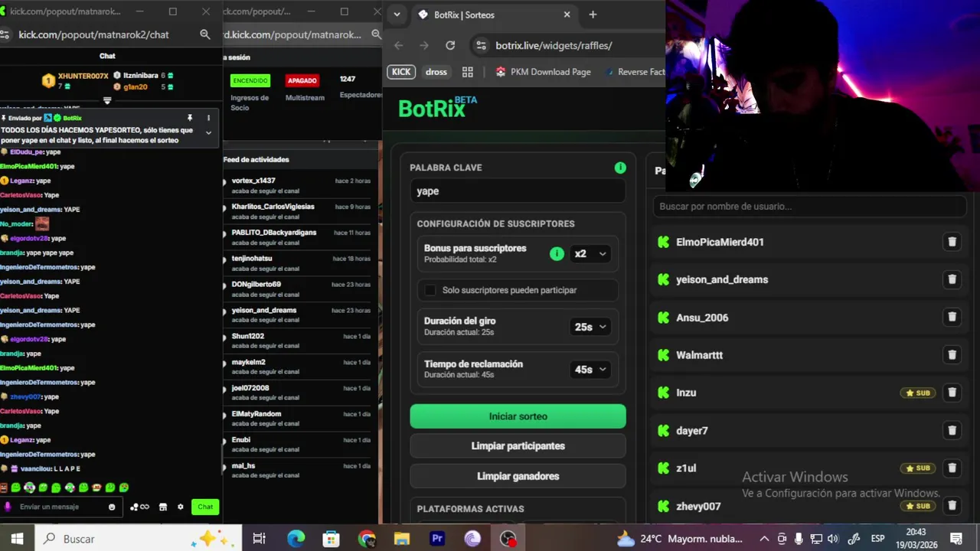Image resolution: width=980 pixels, height=551 pixels.
Task: Click the green info icon for subscriber bonus
Action: tap(557, 253)
